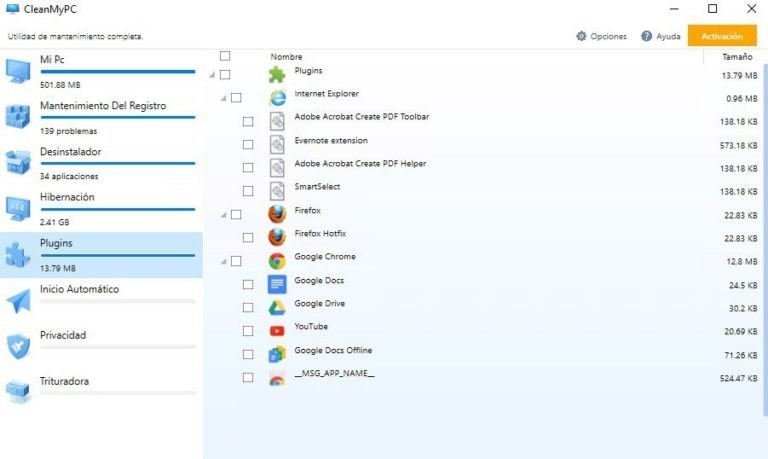Check the Google Chrome group checkbox
This screenshot has width=768, height=459.
(x=236, y=261)
